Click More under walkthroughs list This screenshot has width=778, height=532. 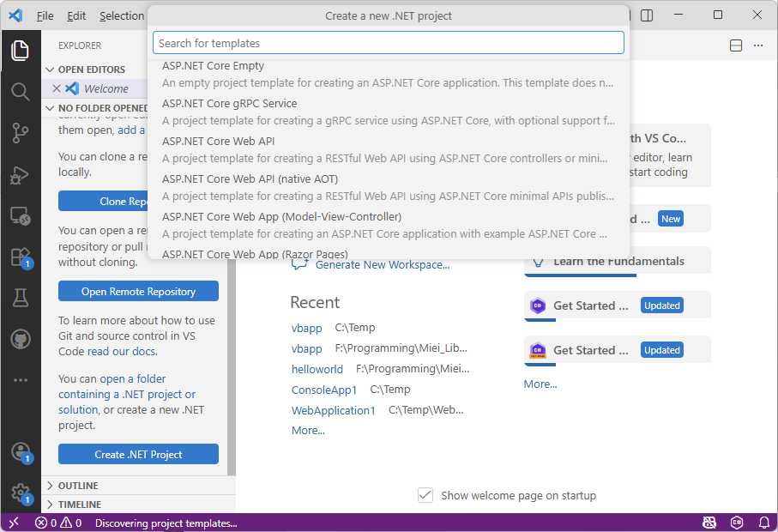(x=540, y=384)
